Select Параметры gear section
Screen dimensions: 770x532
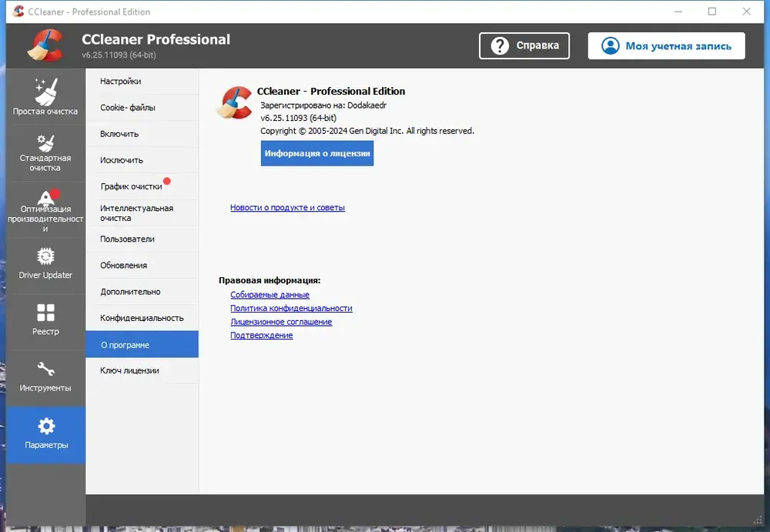(45, 435)
